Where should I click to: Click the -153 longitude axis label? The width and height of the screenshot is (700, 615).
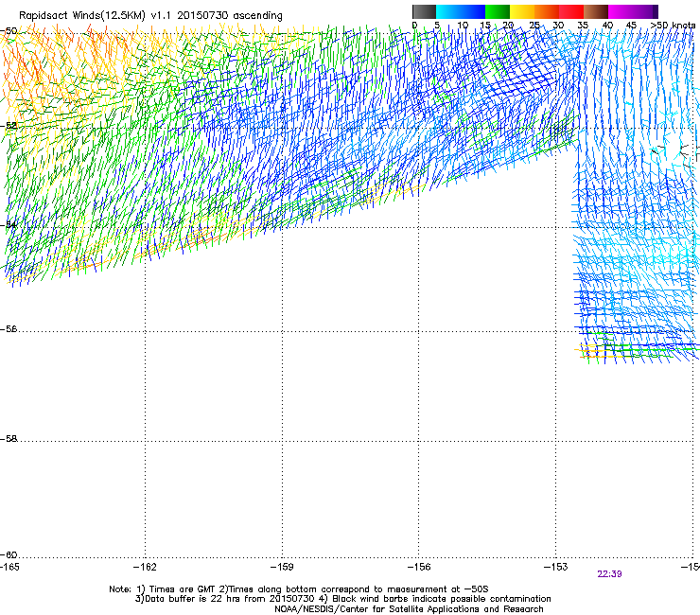point(556,567)
